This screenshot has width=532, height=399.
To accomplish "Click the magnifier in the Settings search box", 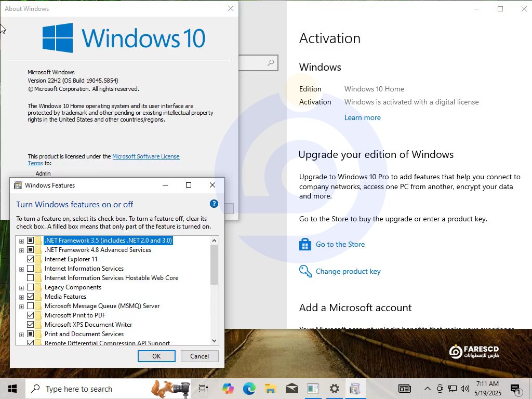I will click(x=271, y=63).
